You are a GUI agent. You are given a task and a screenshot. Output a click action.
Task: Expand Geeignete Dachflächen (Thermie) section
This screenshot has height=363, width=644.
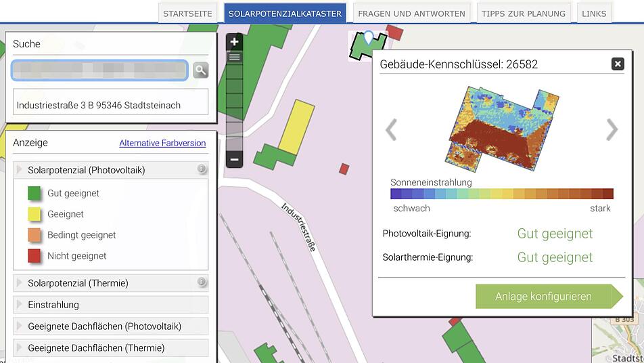coord(110,348)
